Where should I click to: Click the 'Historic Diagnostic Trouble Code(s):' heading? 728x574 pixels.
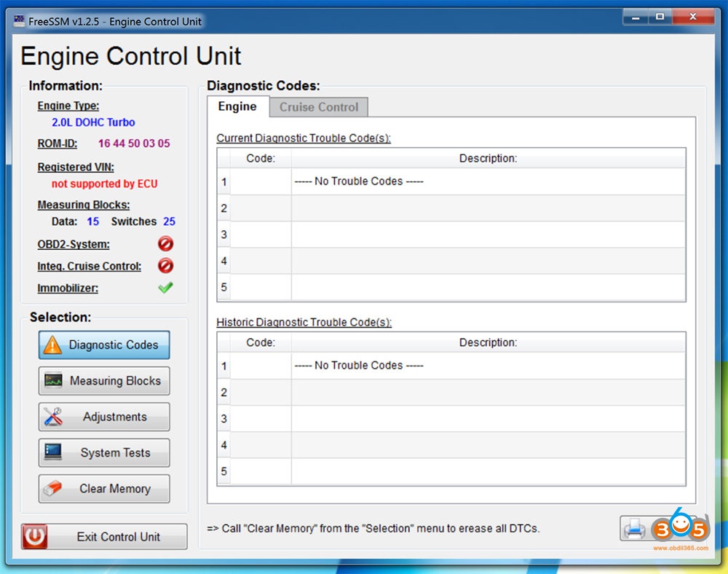tap(304, 322)
